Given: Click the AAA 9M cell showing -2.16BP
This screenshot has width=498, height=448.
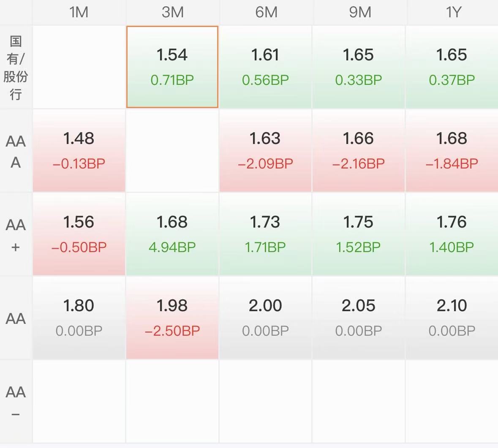Looking at the screenshot, I should 359,151.
